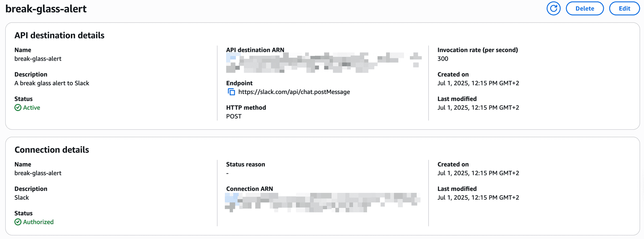
Task: Copy the Slack endpoint URL icon
Action: pyautogui.click(x=231, y=92)
